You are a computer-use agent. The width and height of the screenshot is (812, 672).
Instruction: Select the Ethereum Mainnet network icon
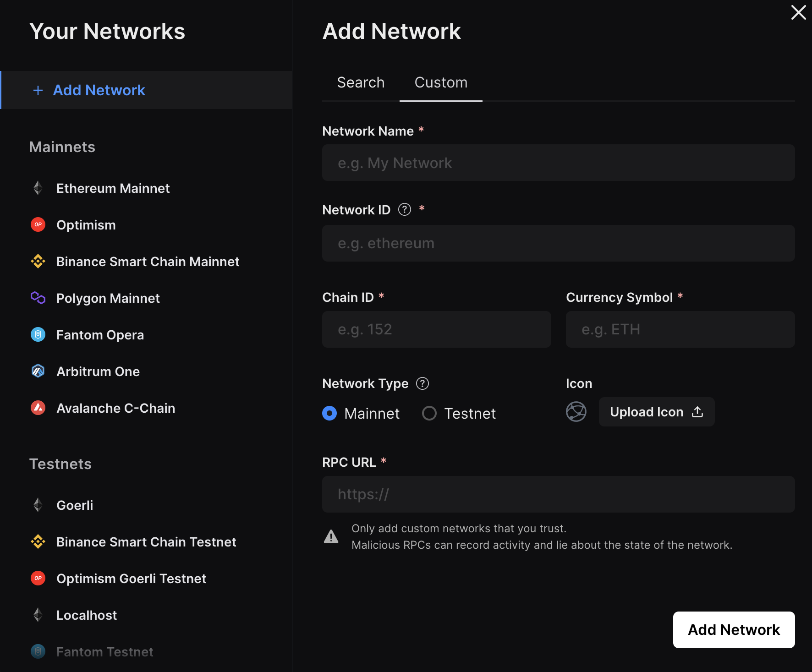pos(38,188)
